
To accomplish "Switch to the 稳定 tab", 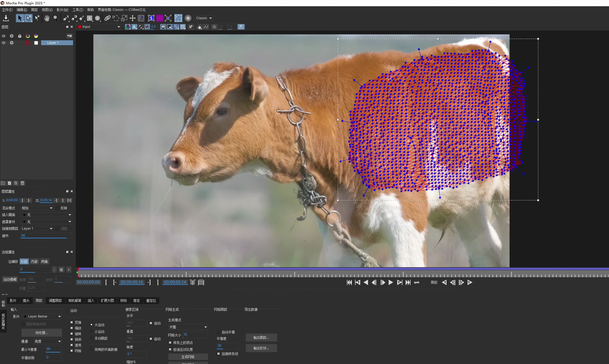I will (x=137, y=300).
